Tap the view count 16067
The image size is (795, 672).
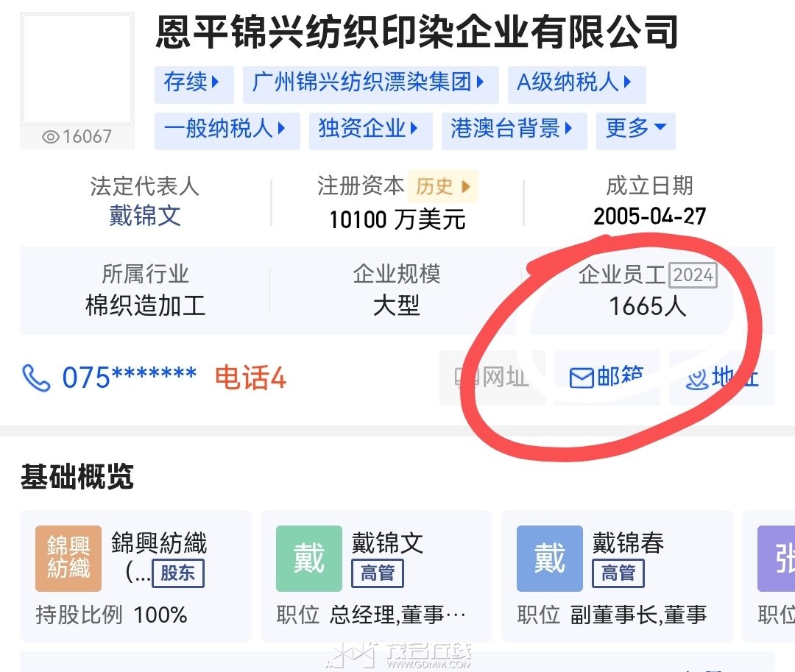pos(87,137)
